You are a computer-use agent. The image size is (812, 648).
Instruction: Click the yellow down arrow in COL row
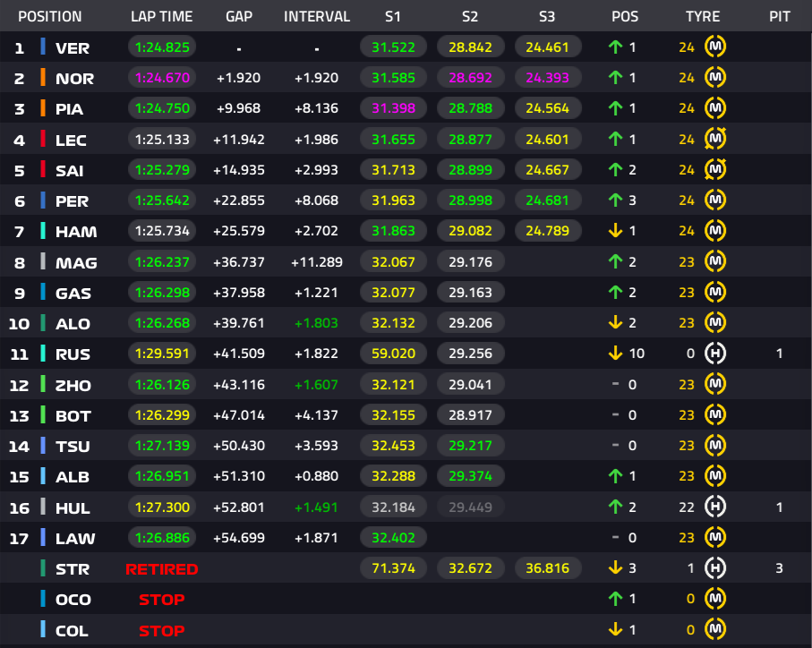pos(615,629)
